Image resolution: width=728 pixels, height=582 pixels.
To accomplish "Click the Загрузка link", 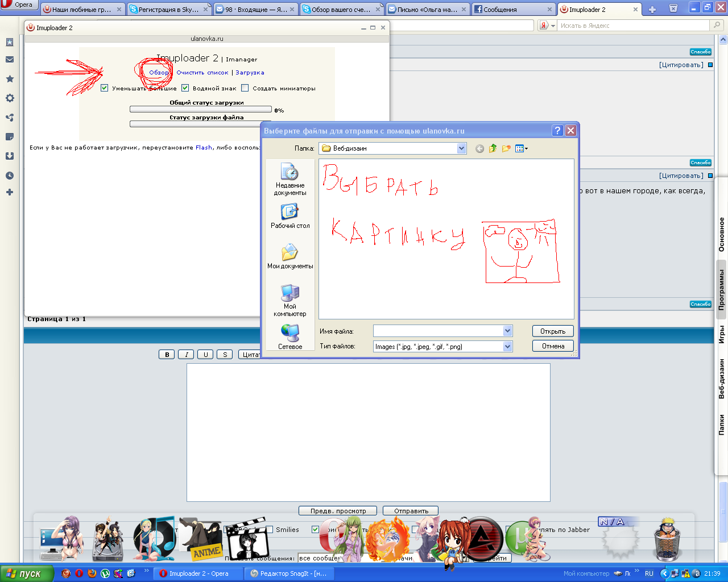I will (250, 73).
